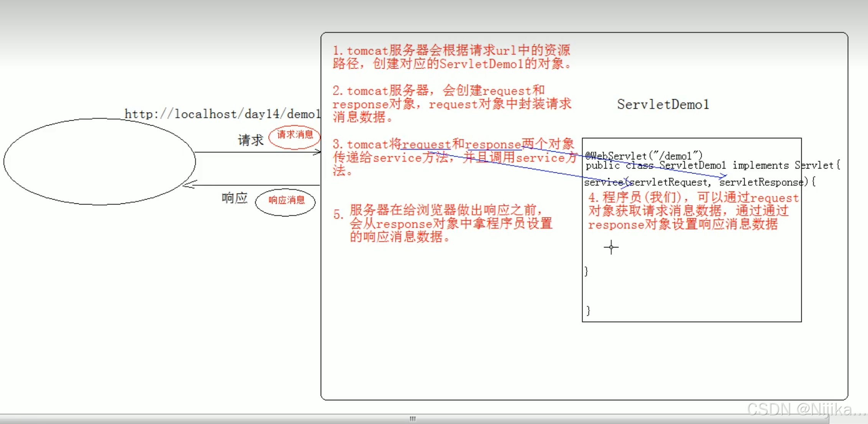The image size is (868, 424).
Task: Click the inner ServletDemo1 code box border
Action: pyautogui.click(x=583, y=230)
